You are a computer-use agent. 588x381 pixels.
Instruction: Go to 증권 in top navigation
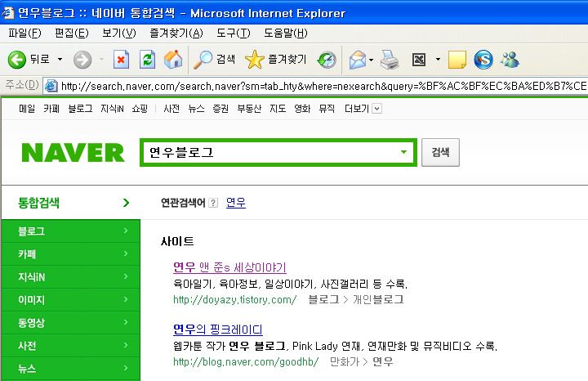point(220,109)
